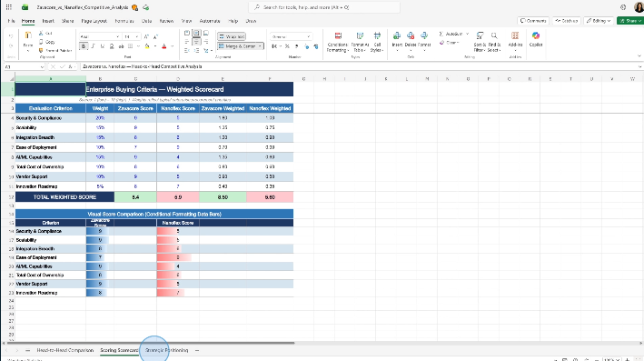This screenshot has width=644, height=361.
Task: Open the Editing mode button
Action: pyautogui.click(x=599, y=21)
